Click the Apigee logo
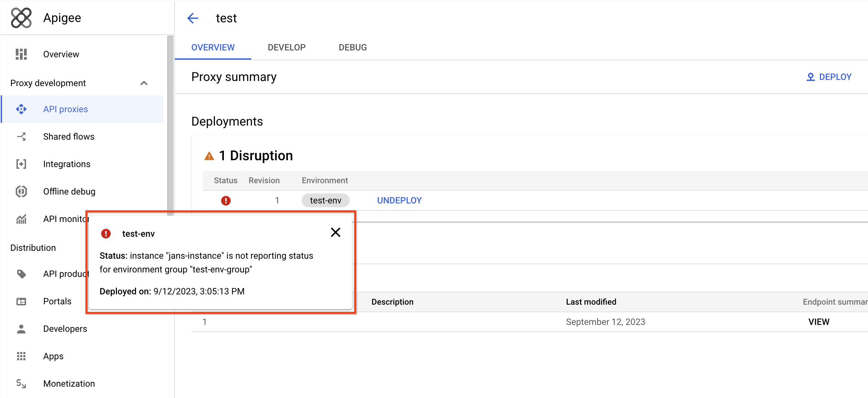This screenshot has width=868, height=398. click(21, 17)
